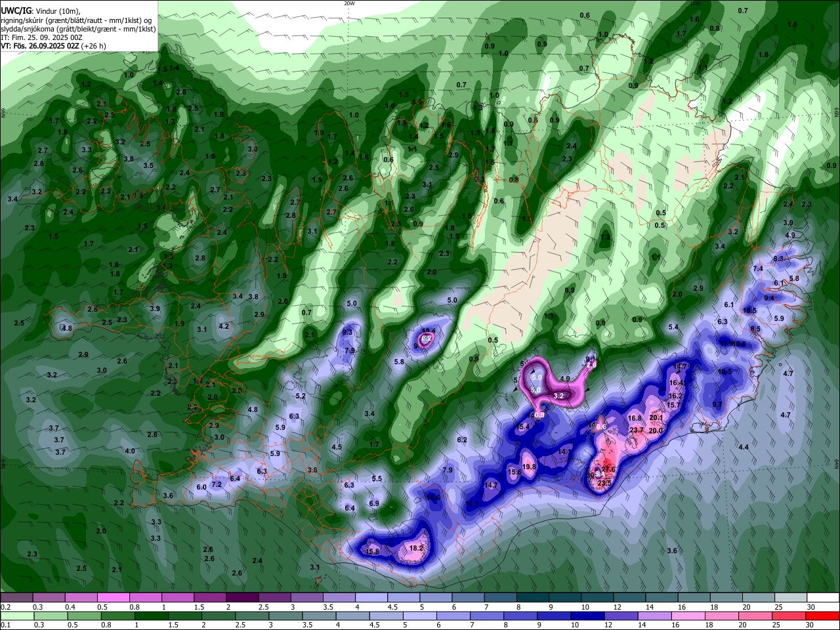Click the 18.2 value near the south coast
The height and width of the screenshot is (630, 840).
point(415,548)
